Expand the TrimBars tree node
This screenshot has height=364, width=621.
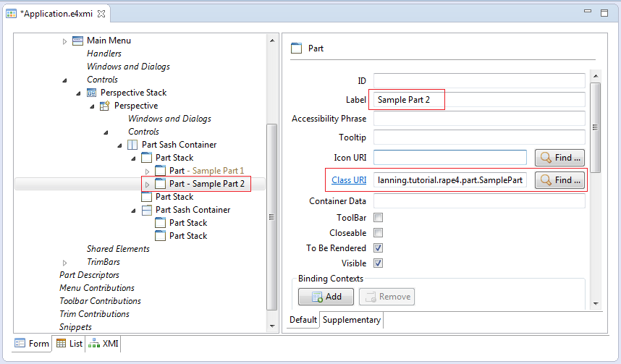64,262
